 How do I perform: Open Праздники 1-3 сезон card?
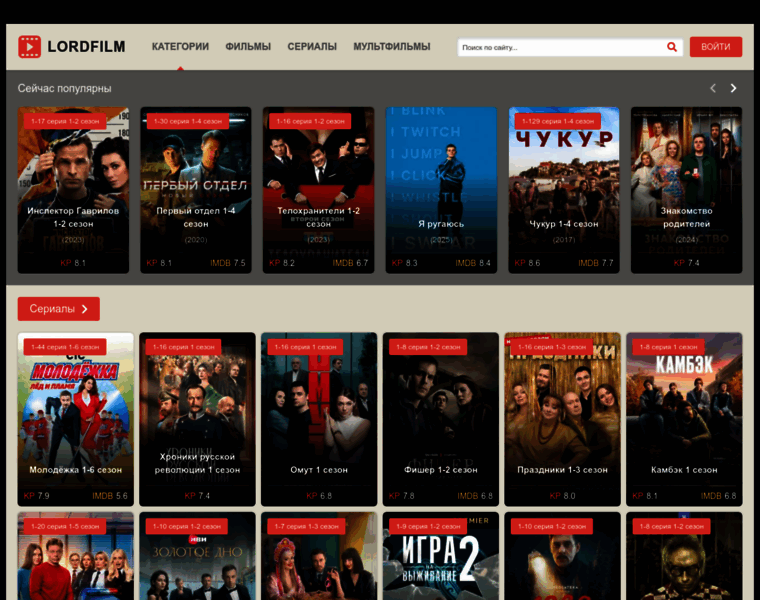[562, 419]
